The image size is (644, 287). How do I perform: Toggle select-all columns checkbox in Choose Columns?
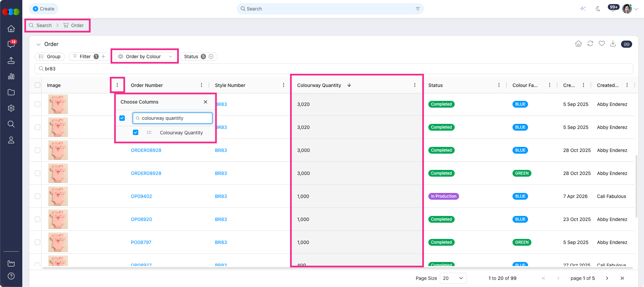122,118
